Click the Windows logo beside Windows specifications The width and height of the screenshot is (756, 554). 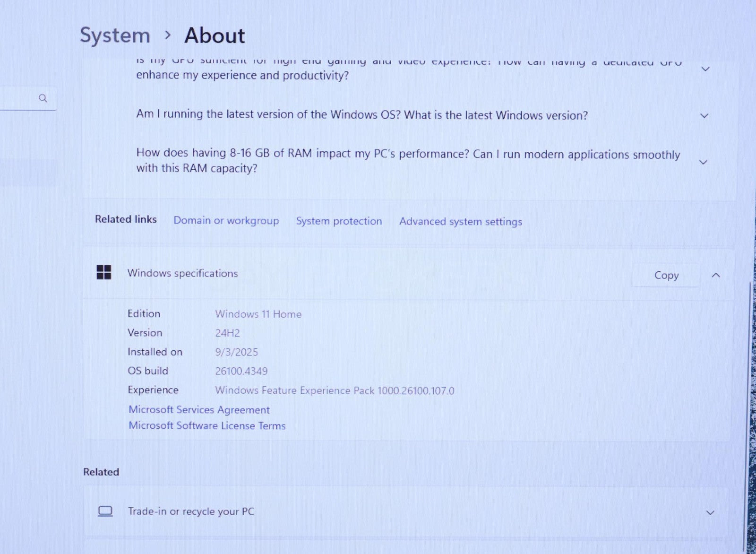coord(104,272)
